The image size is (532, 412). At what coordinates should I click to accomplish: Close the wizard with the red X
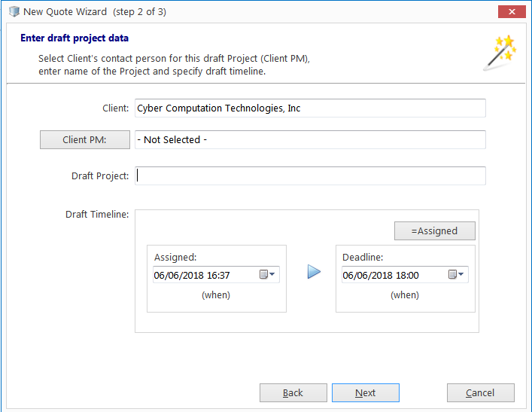point(512,11)
